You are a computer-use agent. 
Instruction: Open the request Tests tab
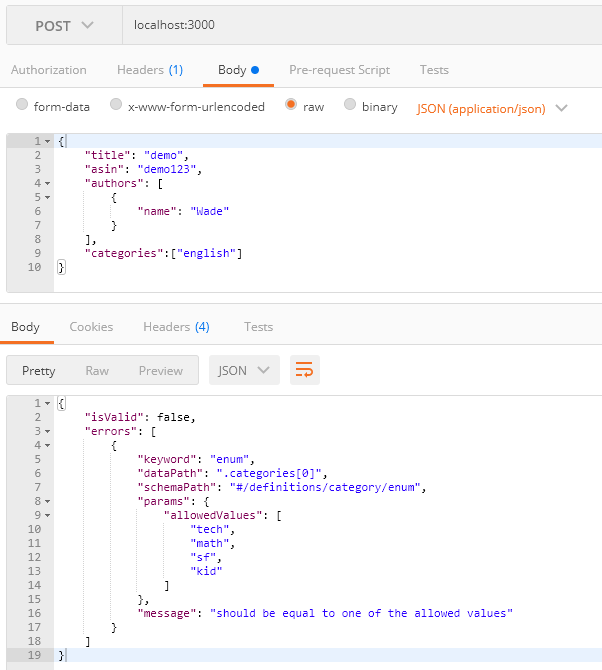434,70
